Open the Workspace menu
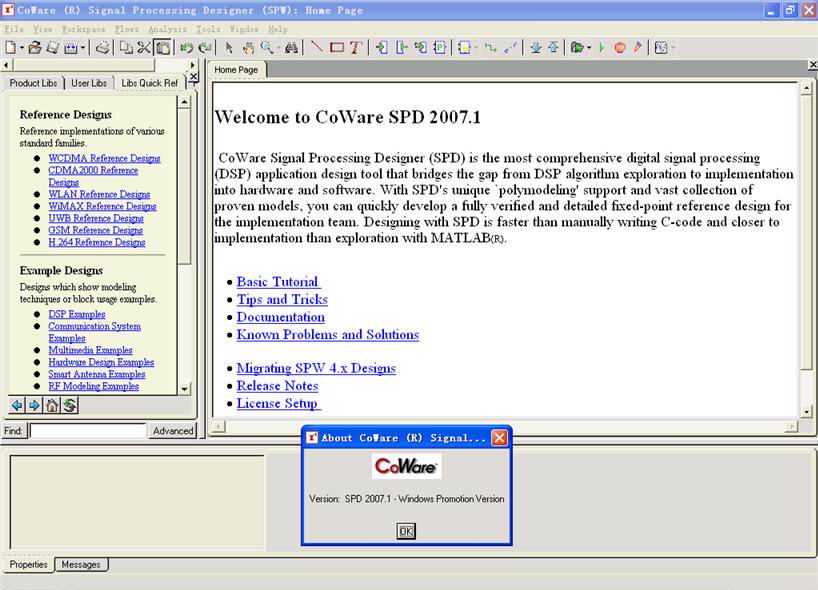The image size is (818, 590). (83, 29)
